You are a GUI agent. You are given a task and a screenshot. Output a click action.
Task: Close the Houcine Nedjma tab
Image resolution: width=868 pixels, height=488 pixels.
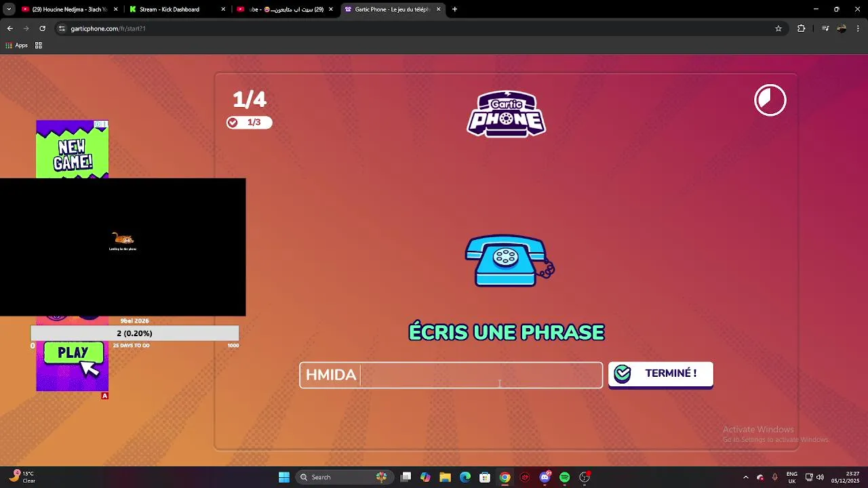click(115, 9)
